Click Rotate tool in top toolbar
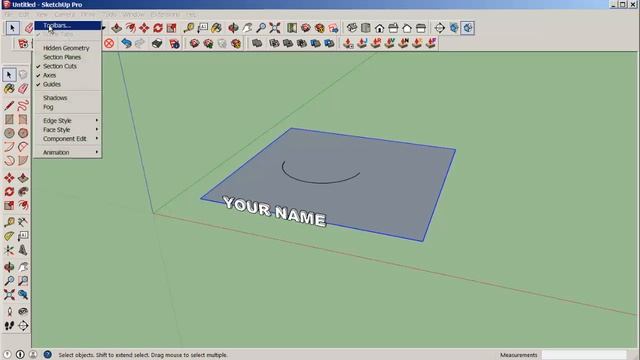 tap(158, 28)
